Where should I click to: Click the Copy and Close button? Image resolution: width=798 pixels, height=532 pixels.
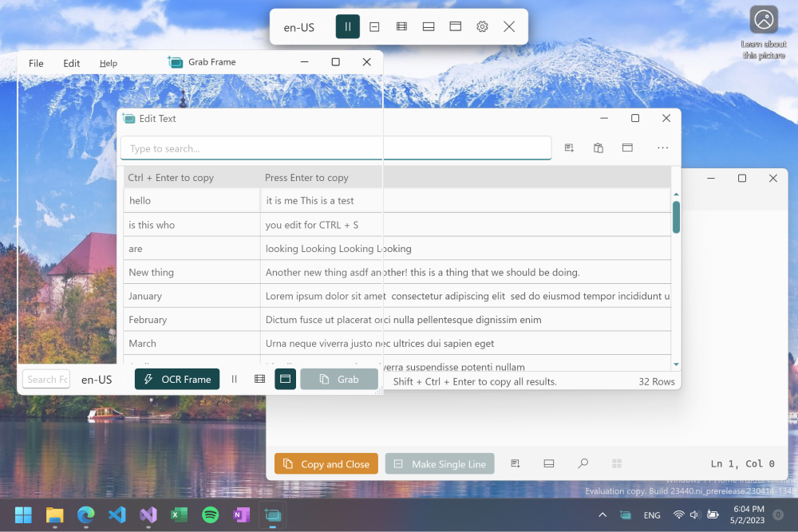click(x=326, y=463)
